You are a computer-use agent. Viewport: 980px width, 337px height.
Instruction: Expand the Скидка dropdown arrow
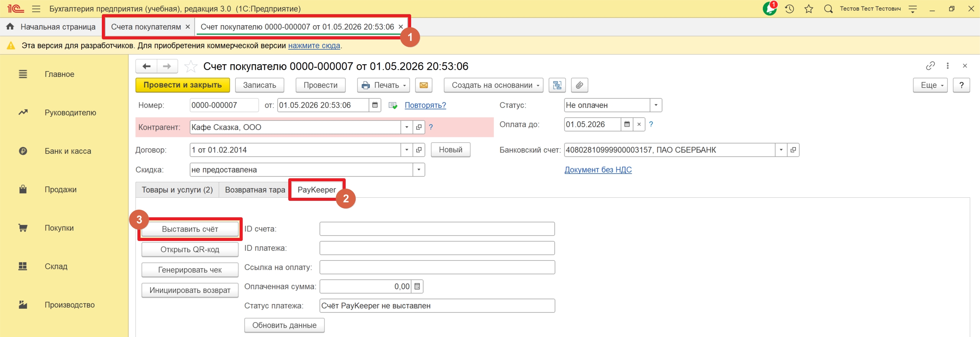click(x=419, y=170)
